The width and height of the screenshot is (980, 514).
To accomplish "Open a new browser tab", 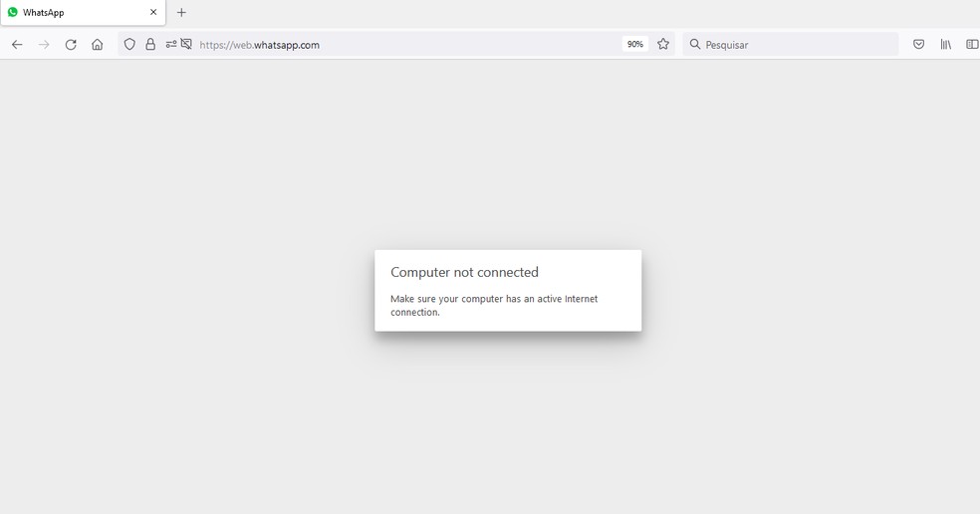I will [181, 13].
